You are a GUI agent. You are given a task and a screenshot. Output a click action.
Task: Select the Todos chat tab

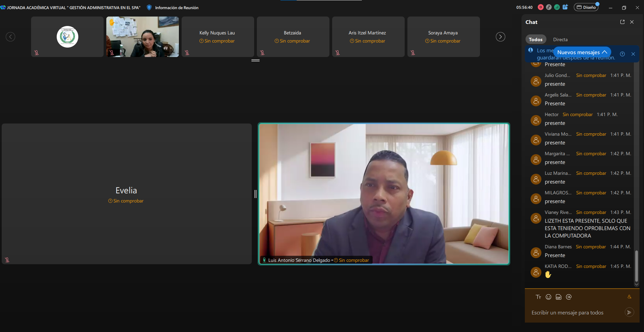tap(536, 39)
